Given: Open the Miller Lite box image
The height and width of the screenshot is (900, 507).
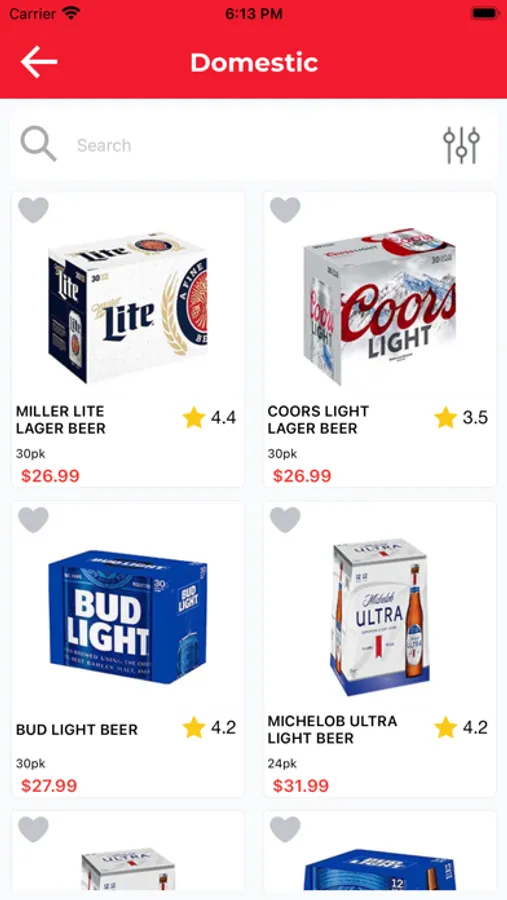Looking at the screenshot, I should coord(128,308).
